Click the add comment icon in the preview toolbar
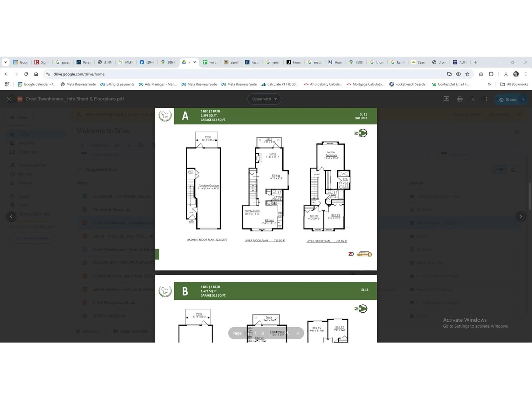Screen dimensions: 532x399 click(446, 99)
